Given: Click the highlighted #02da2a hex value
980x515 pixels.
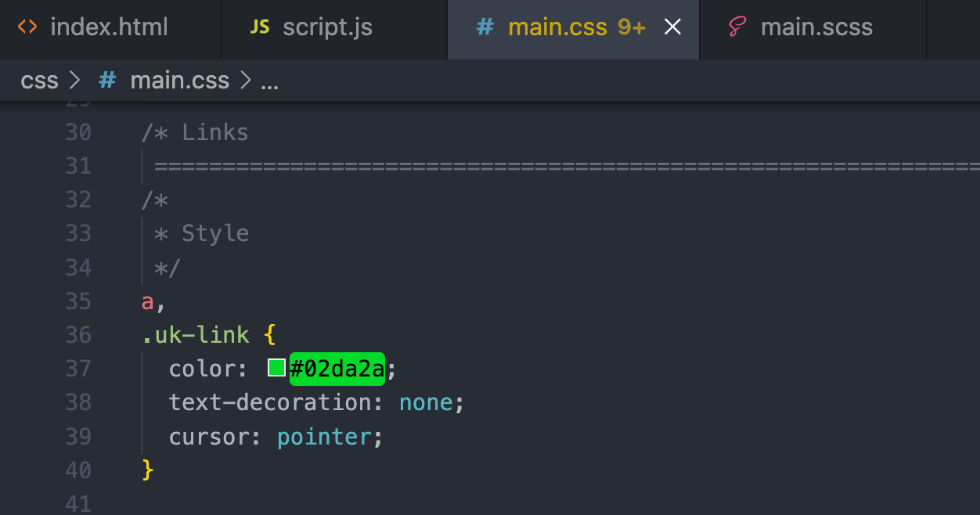Looking at the screenshot, I should pos(337,368).
